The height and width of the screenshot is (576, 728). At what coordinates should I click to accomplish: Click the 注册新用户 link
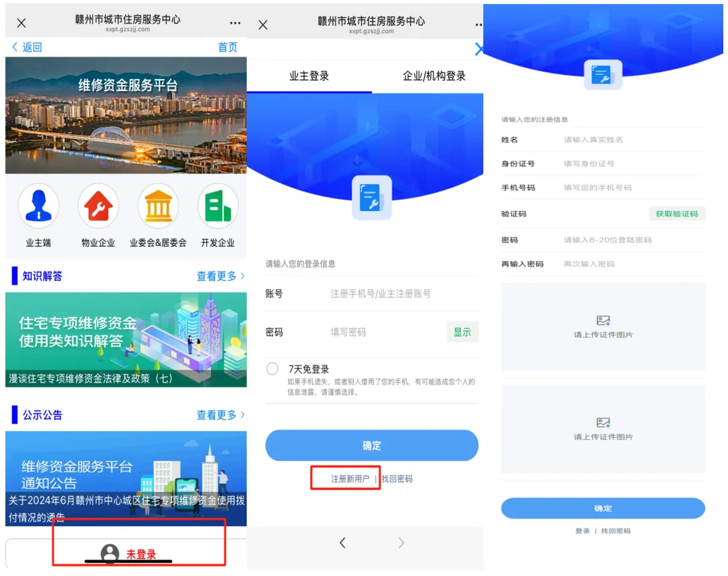pos(353,478)
